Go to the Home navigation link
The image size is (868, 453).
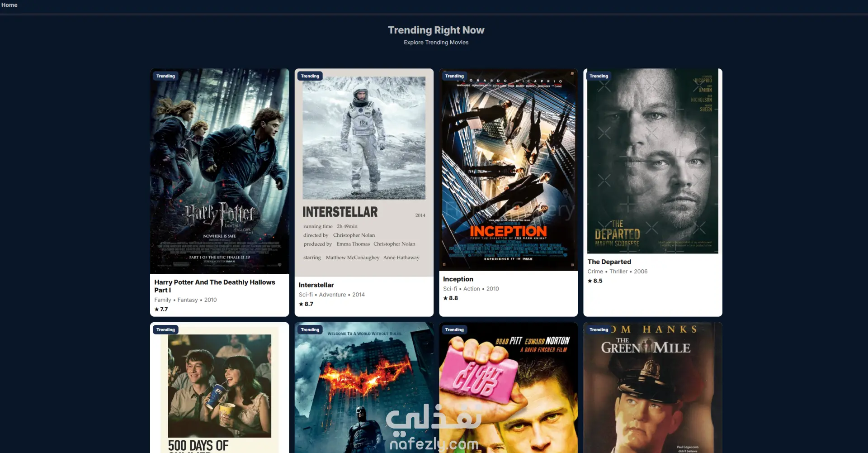(x=9, y=5)
